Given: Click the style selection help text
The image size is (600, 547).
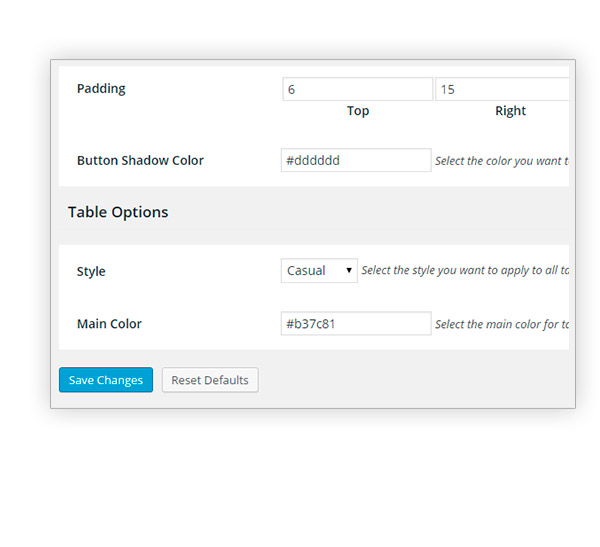Looking at the screenshot, I should (465, 270).
